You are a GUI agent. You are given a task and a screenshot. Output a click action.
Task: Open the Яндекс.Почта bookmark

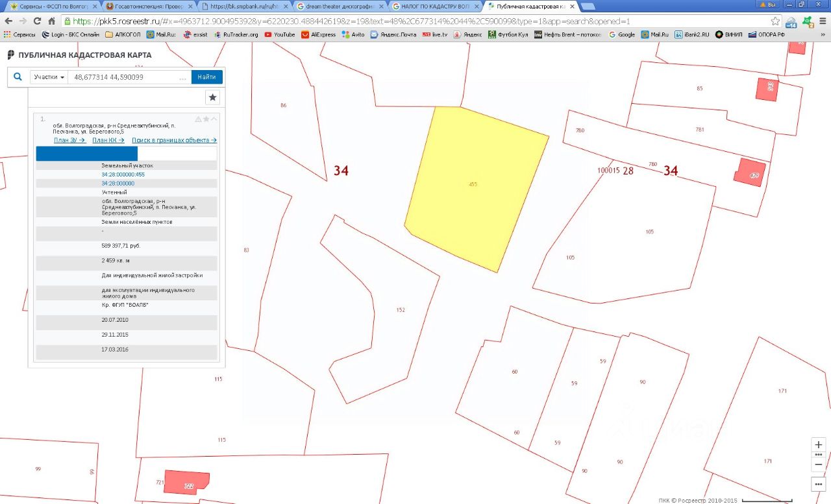click(x=393, y=34)
